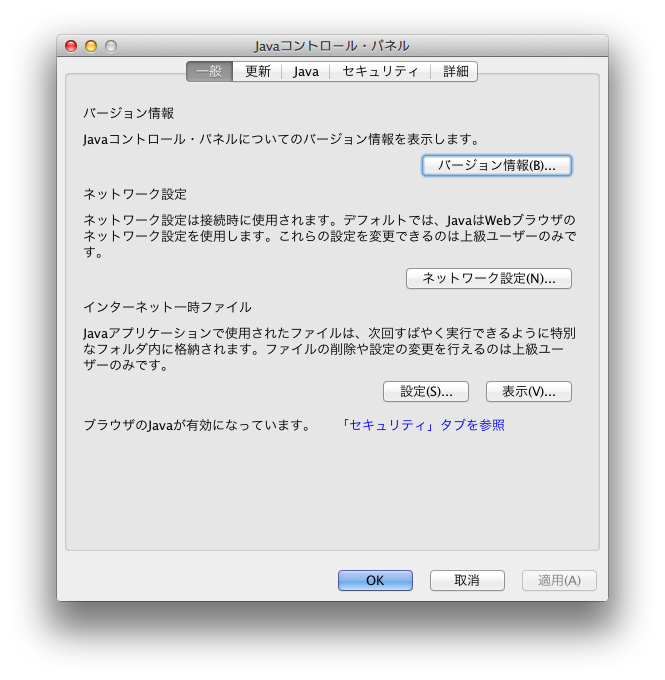Select the Java tab
The width and height of the screenshot is (665, 680).
[x=306, y=71]
